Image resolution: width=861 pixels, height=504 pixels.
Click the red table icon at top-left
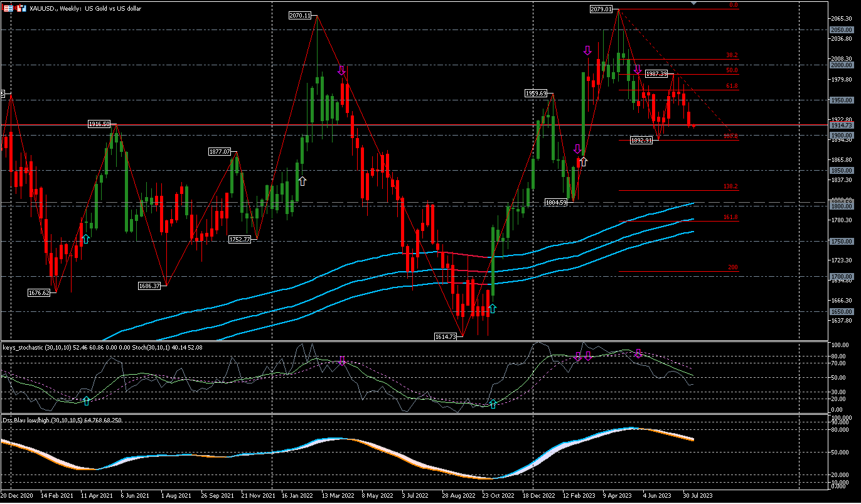[x=8, y=9]
